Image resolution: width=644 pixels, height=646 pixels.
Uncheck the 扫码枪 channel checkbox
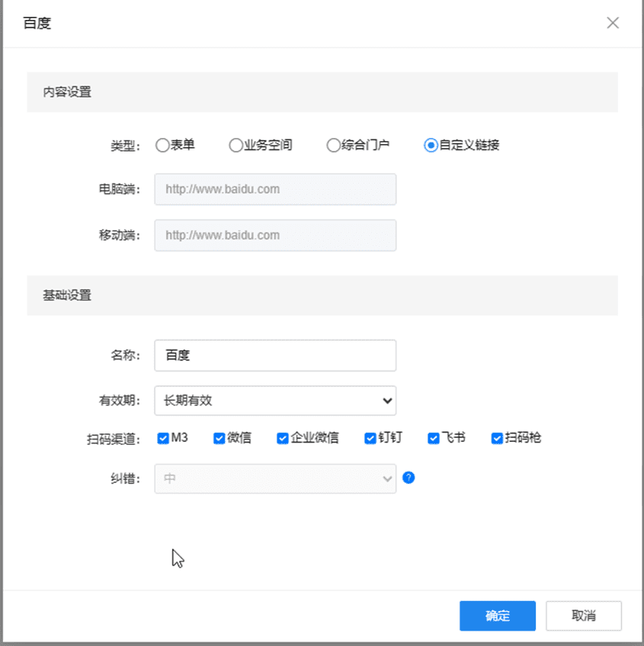coord(497,438)
